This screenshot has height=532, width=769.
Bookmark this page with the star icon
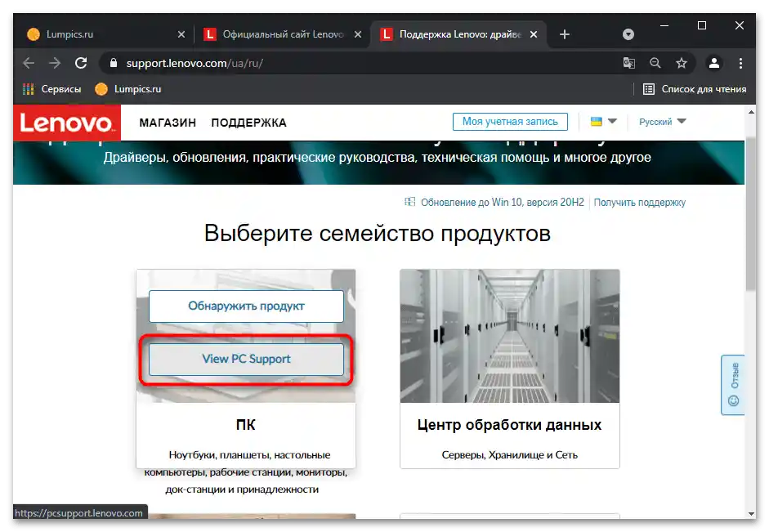pos(682,63)
